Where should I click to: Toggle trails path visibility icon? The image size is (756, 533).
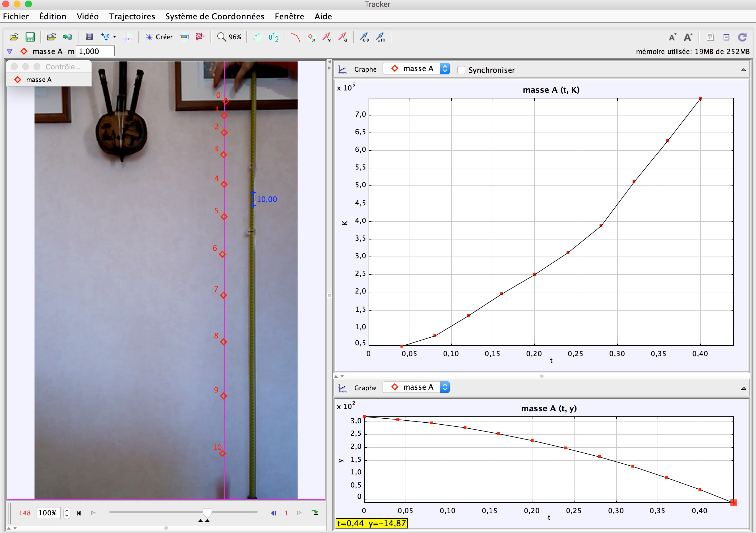[295, 37]
